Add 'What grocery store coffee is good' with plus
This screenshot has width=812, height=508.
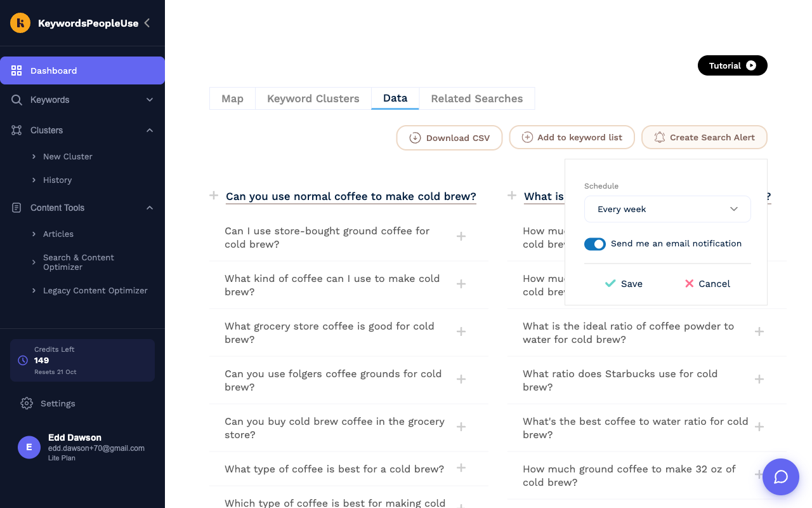coord(461,331)
